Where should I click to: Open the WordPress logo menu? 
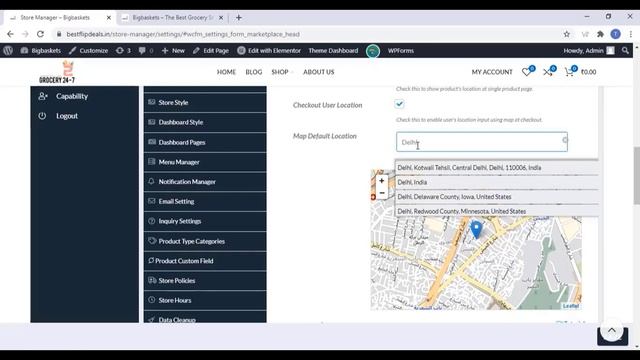tap(8, 51)
